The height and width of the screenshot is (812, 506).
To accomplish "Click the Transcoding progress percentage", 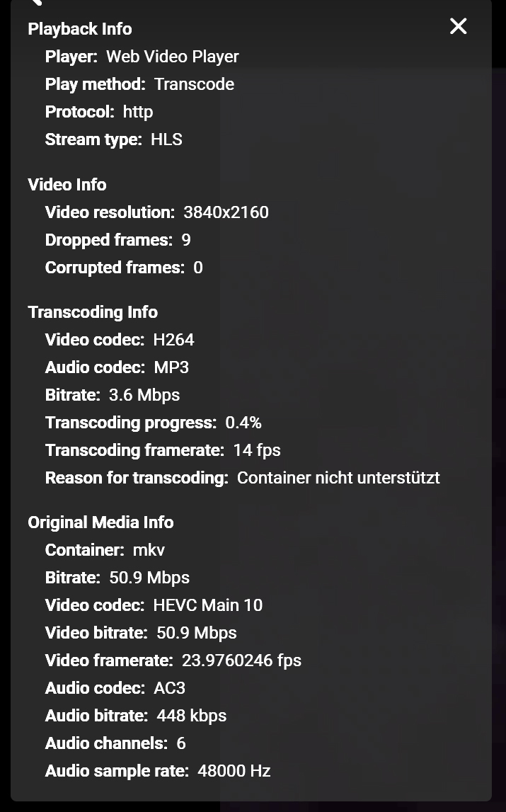I will pyautogui.click(x=243, y=423).
